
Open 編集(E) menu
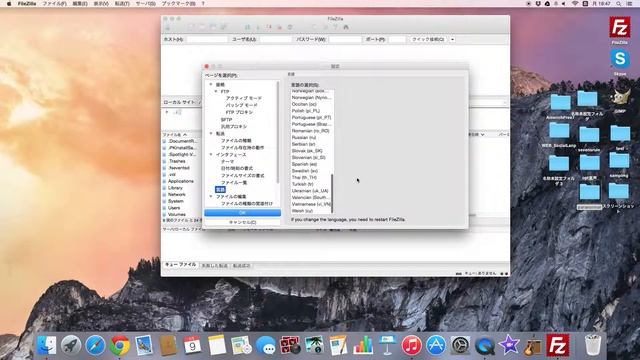80,4
